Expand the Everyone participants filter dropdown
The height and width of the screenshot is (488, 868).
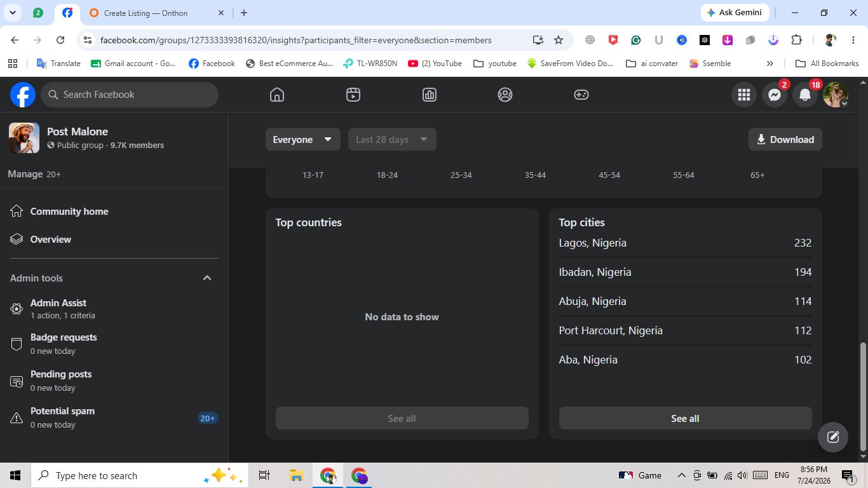303,139
